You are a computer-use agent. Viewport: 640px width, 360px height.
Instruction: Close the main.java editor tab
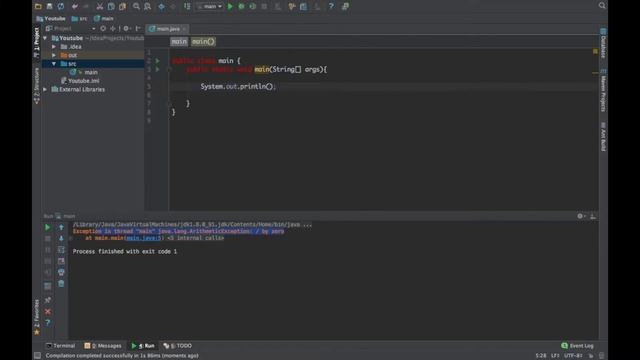184,29
